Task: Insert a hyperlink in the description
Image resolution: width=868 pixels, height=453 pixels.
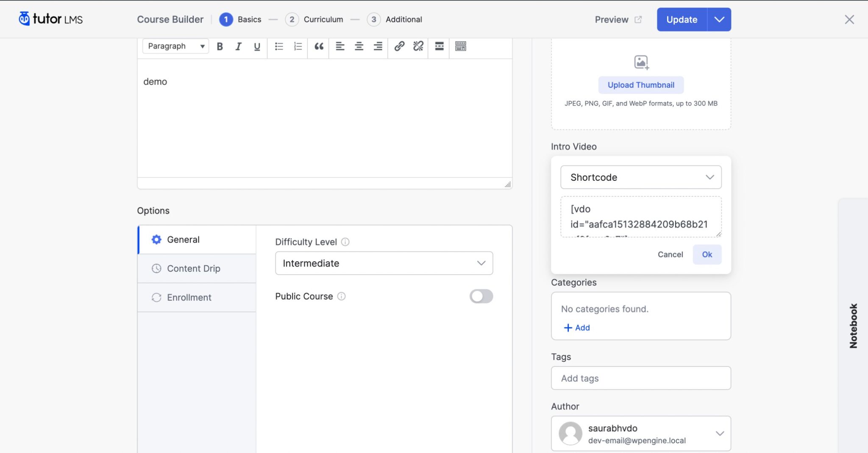Action: pos(399,47)
